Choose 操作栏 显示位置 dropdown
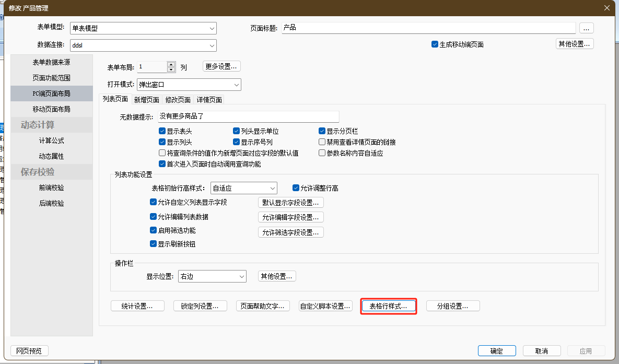Image resolution: width=619 pixels, height=364 pixels. pos(241,276)
